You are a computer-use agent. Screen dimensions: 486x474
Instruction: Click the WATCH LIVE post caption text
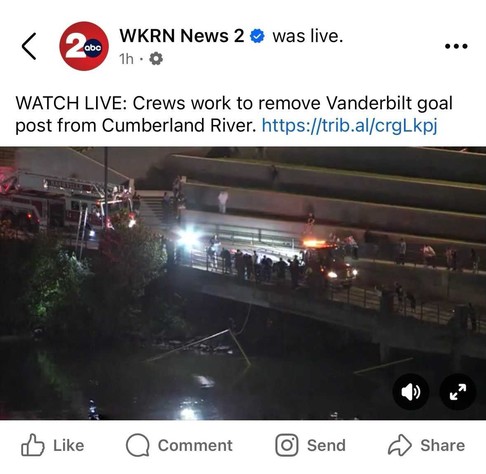pyautogui.click(x=234, y=114)
